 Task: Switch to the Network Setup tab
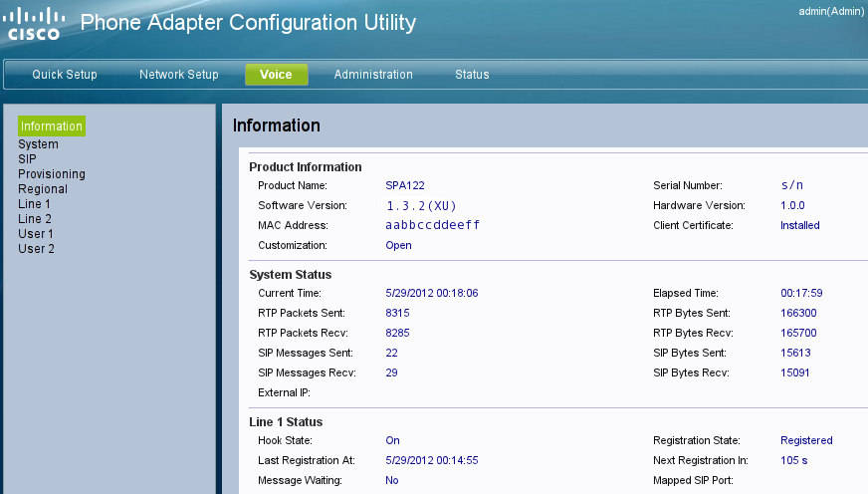(x=179, y=75)
